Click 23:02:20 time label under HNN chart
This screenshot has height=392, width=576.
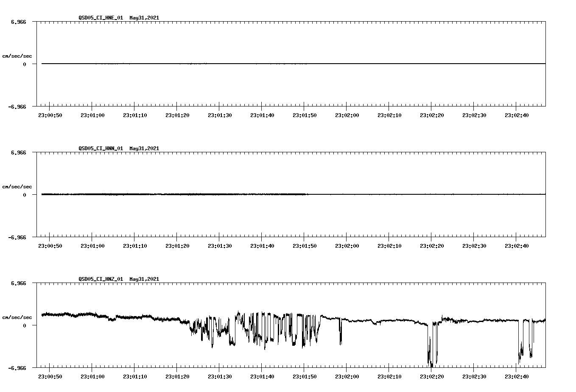pyautogui.click(x=432, y=246)
